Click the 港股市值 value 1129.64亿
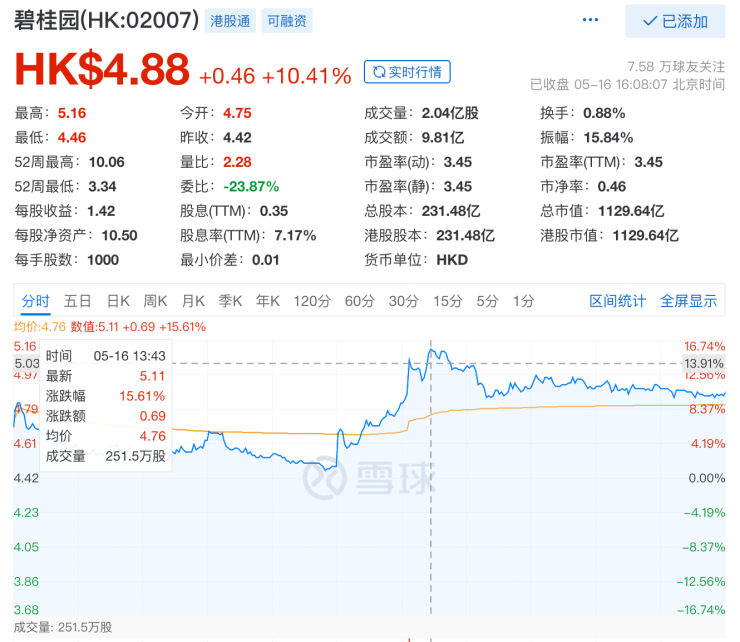740x642 pixels. (646, 236)
